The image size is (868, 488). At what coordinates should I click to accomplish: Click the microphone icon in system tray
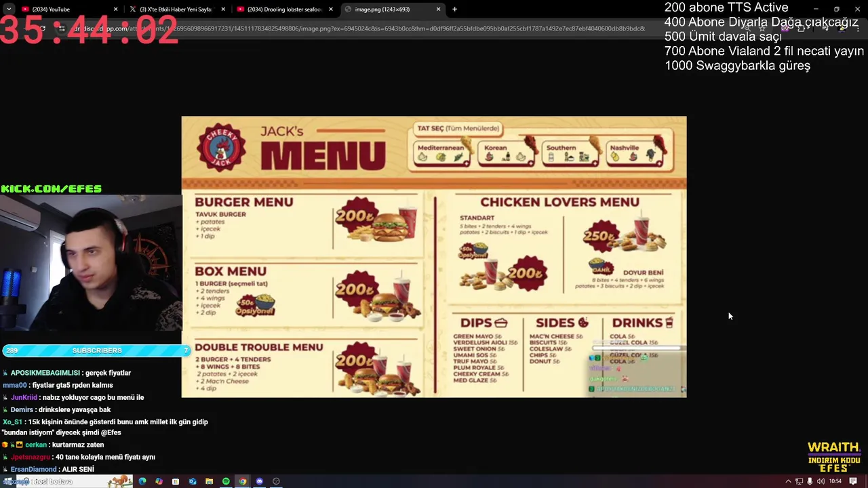pos(810,481)
